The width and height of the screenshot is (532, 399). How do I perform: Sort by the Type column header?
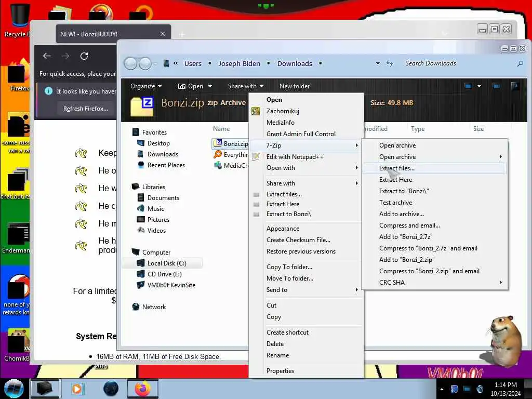point(418,129)
